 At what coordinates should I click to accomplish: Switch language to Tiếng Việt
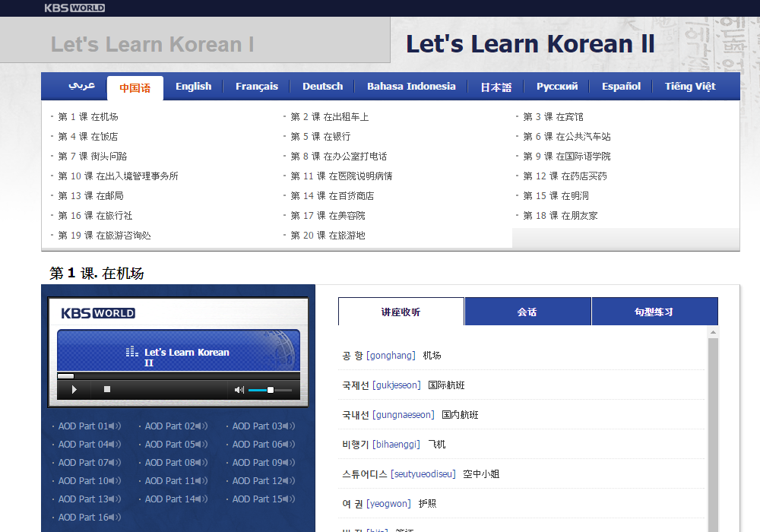click(x=690, y=86)
